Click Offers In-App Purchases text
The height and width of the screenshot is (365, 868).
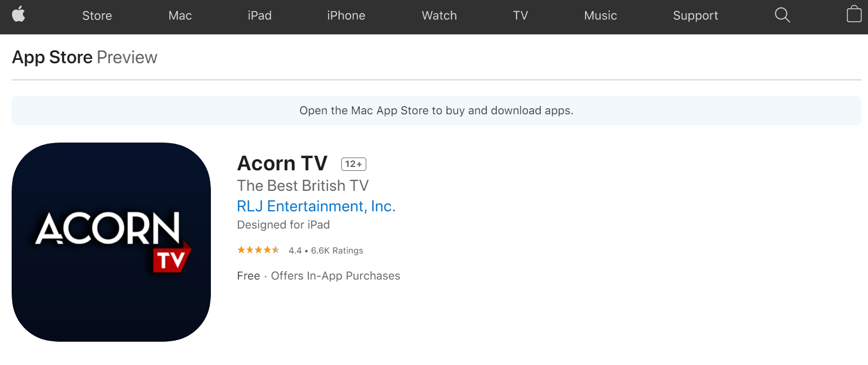coord(336,276)
